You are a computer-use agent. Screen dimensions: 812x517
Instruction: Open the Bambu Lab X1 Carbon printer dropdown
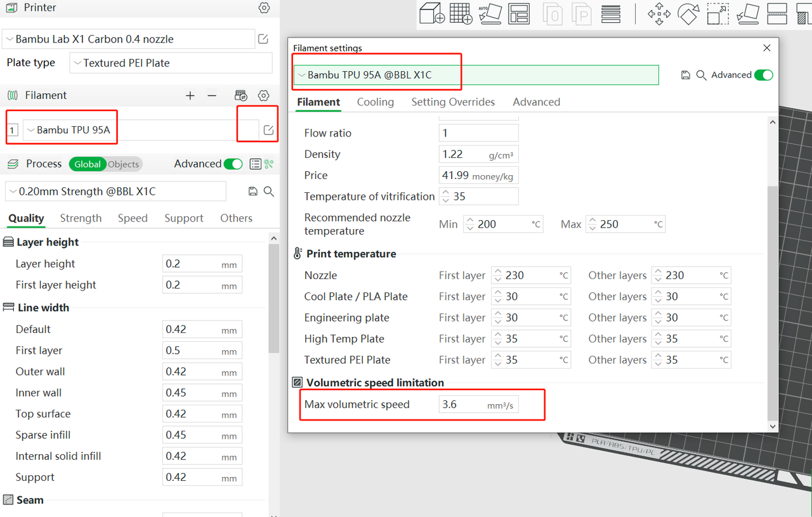point(128,39)
